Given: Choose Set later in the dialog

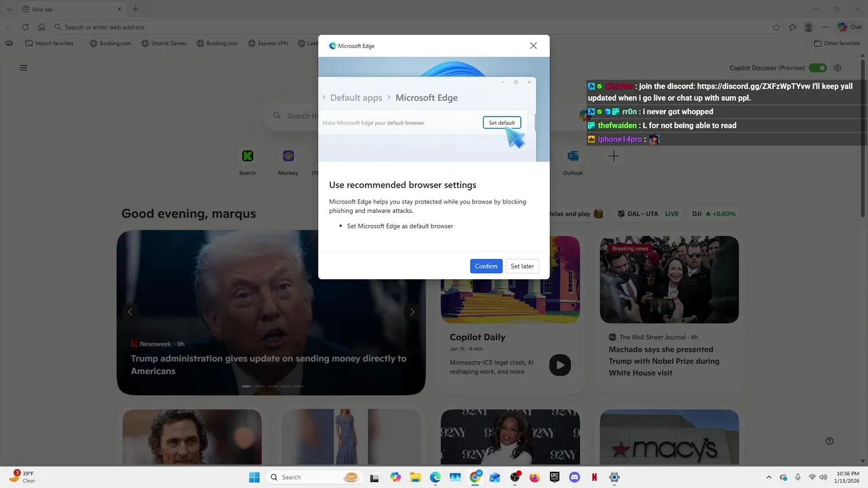Looking at the screenshot, I should [x=522, y=266].
